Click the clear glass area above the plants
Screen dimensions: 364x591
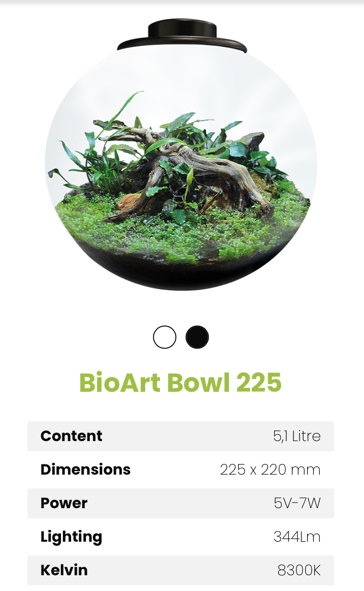click(x=182, y=81)
